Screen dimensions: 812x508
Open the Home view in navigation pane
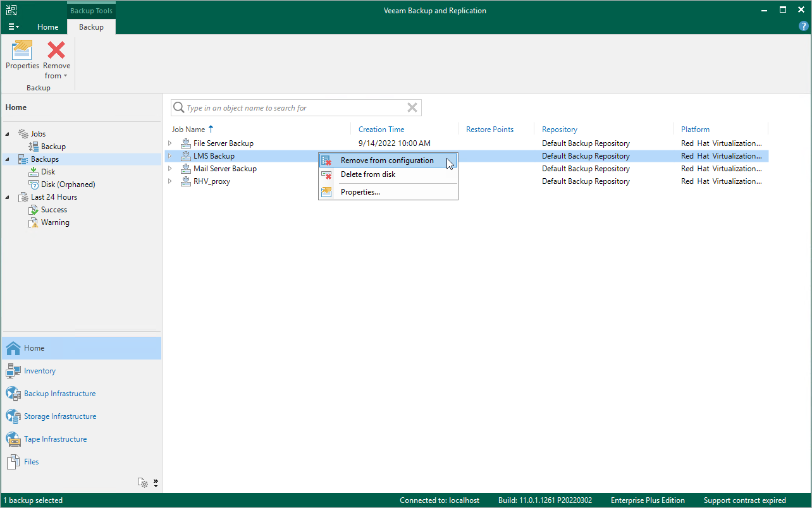point(82,348)
